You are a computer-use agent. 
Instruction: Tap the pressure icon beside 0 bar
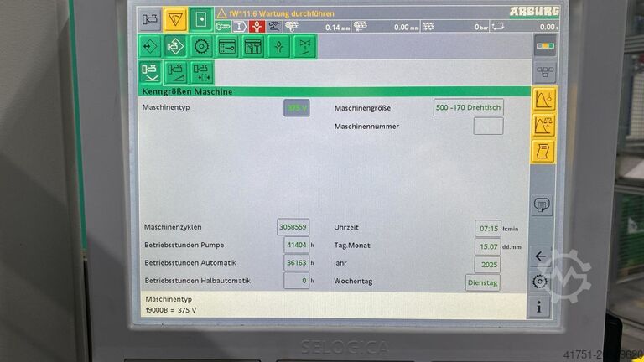428,27
